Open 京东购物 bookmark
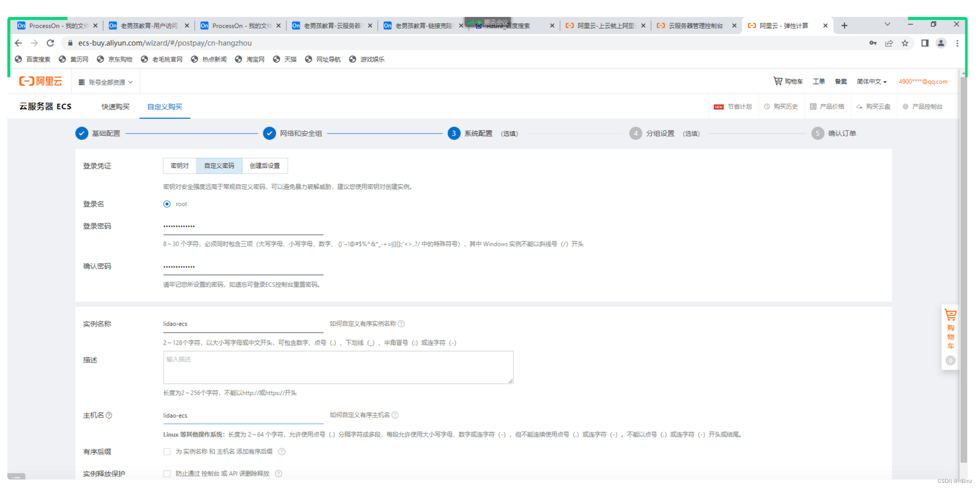Screen dimensions: 980x488 (114, 59)
